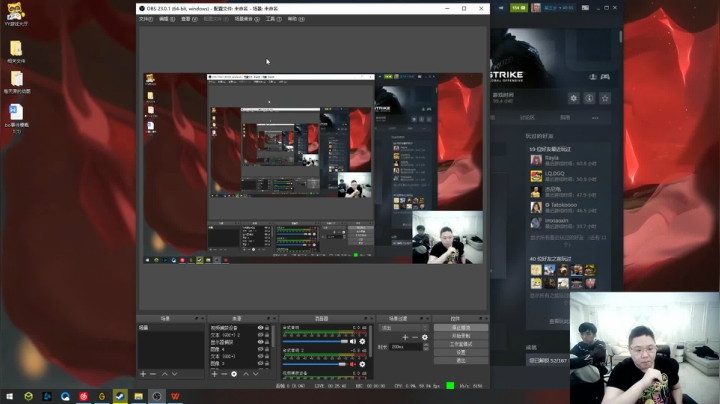Image resolution: width=720 pixels, height=404 pixels.
Task: Open source properties gear icon
Action: point(234,374)
